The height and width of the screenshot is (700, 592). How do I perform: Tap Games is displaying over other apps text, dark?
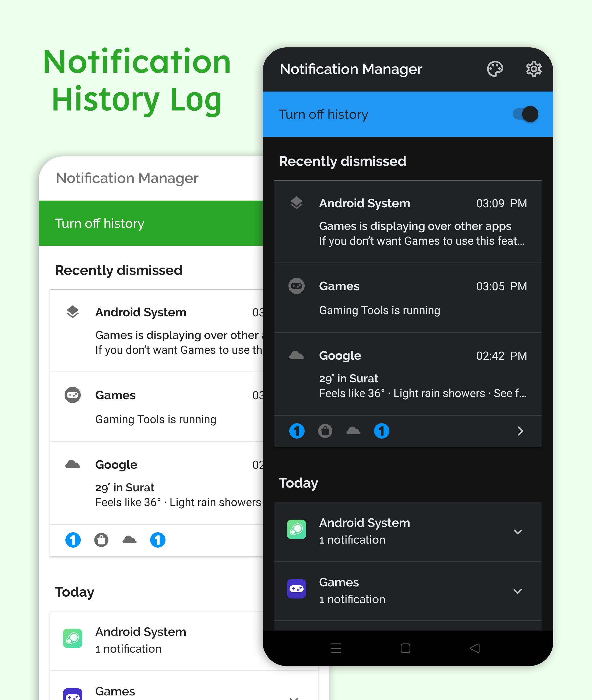[415, 226]
